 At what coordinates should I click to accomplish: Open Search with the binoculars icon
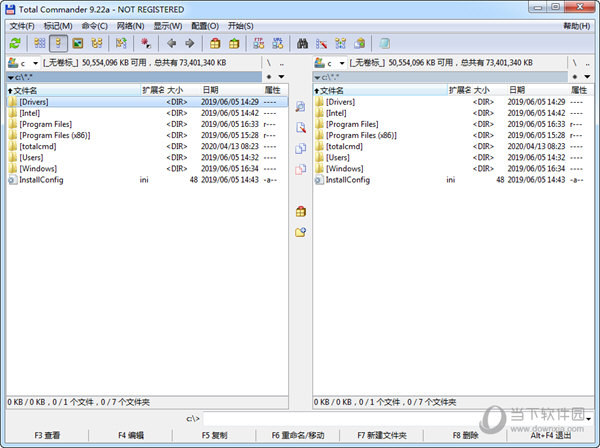click(x=303, y=43)
